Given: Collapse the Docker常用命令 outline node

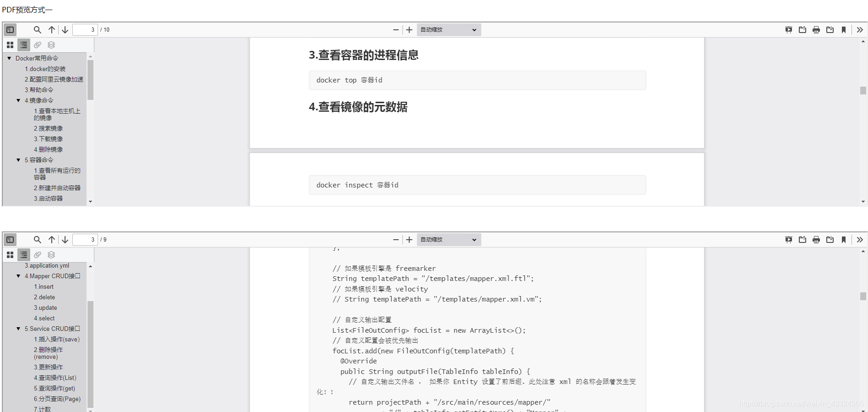Looking at the screenshot, I should [x=9, y=58].
